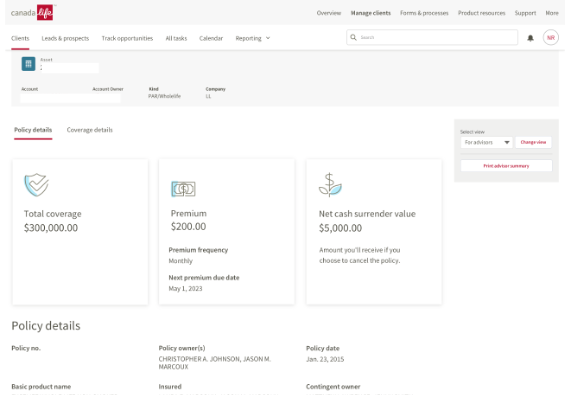Click the Total coverage card title
Viewport: 571px width, 395px height.
53,214
